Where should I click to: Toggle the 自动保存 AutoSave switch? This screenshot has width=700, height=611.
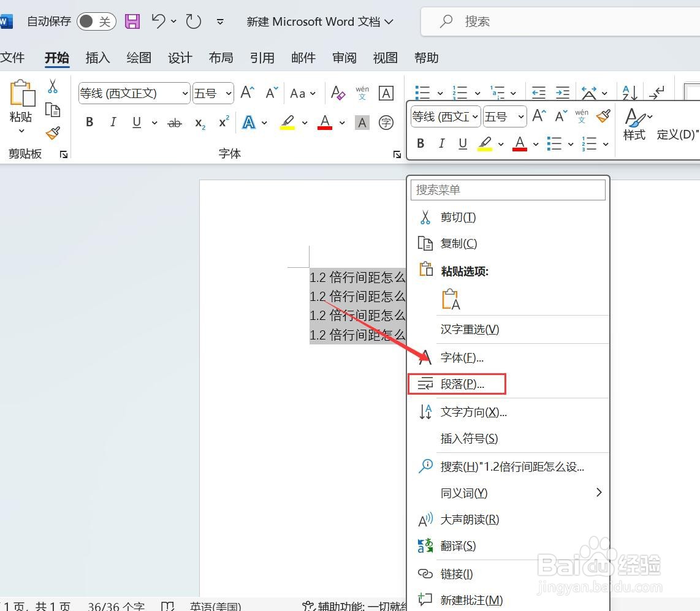[x=96, y=20]
